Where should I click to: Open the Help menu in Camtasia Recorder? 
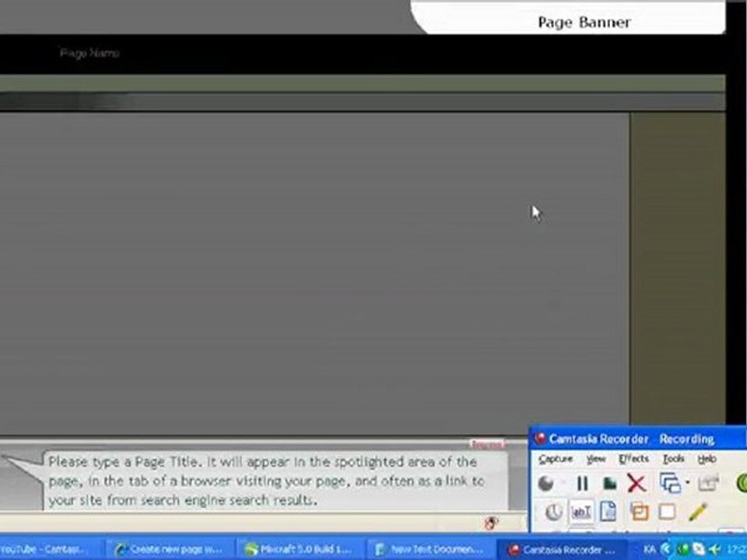(707, 459)
